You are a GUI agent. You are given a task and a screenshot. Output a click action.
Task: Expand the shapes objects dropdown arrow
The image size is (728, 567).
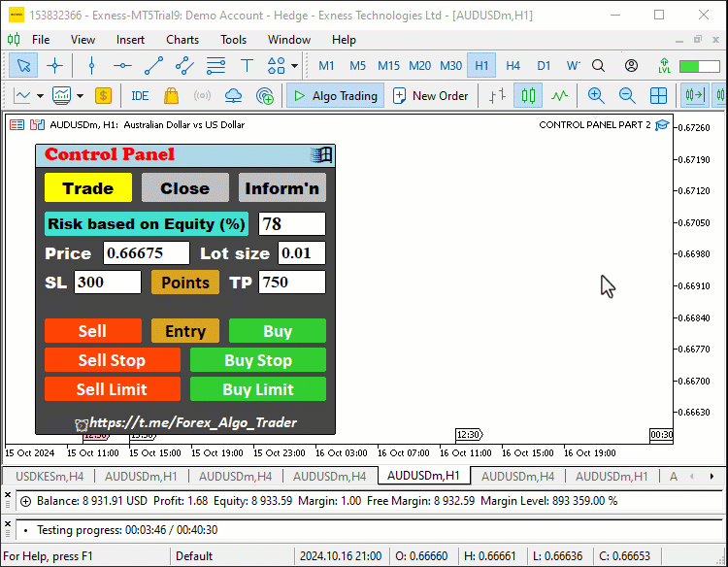coord(294,66)
